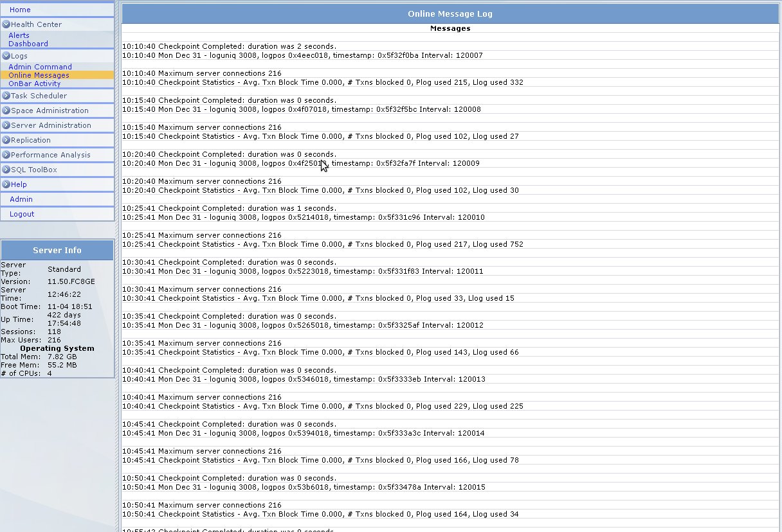Expand the Performance Analysis menu
Screen dimensions: 782x532
tap(50, 155)
